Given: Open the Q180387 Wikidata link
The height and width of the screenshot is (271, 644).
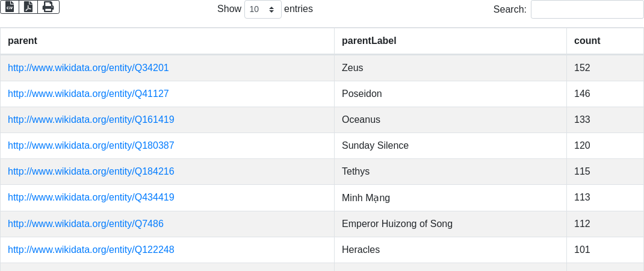Looking at the screenshot, I should (91, 146).
